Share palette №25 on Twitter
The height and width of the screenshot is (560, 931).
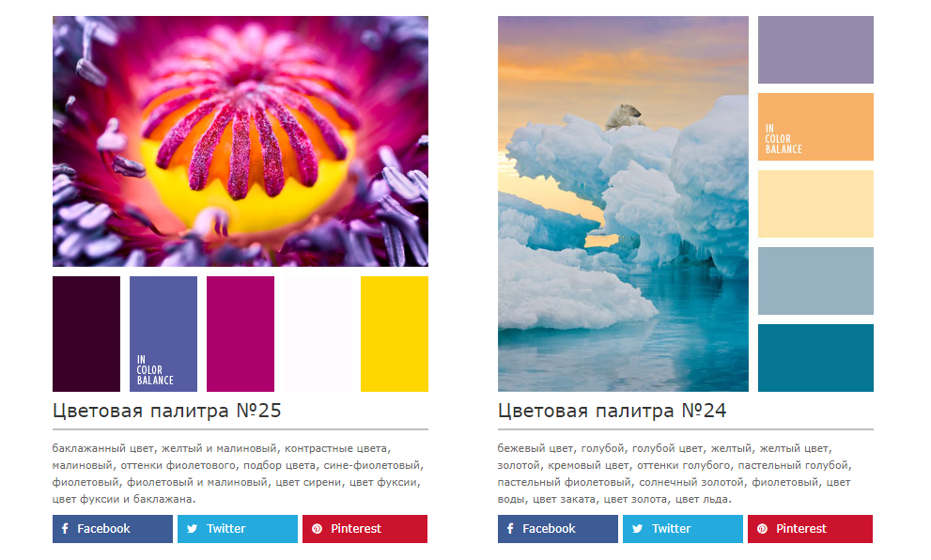click(238, 529)
